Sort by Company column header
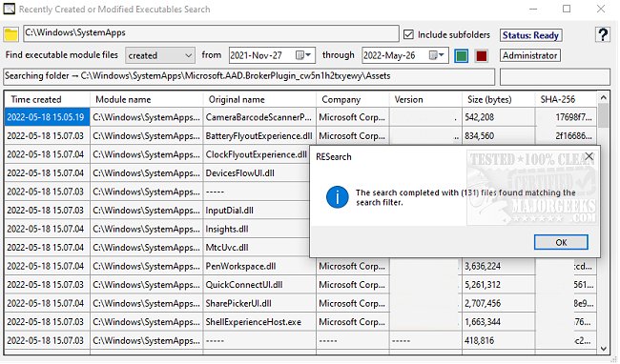This screenshot has height=364, width=620. click(x=352, y=99)
